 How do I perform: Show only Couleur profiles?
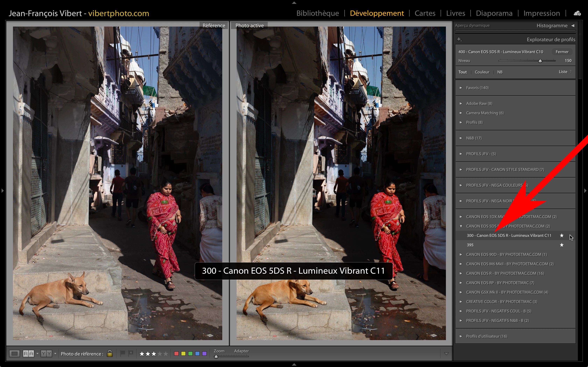pyautogui.click(x=482, y=72)
